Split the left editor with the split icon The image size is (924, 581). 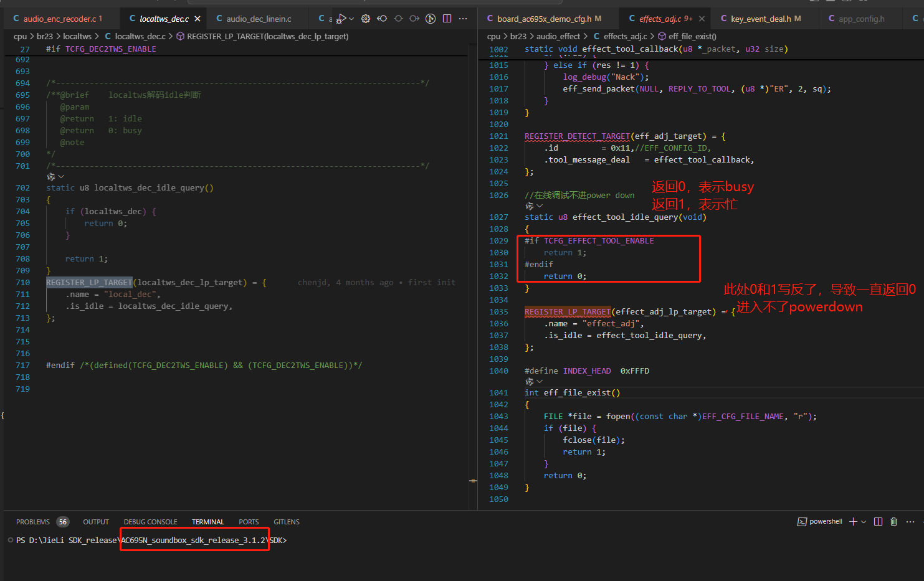coord(447,19)
